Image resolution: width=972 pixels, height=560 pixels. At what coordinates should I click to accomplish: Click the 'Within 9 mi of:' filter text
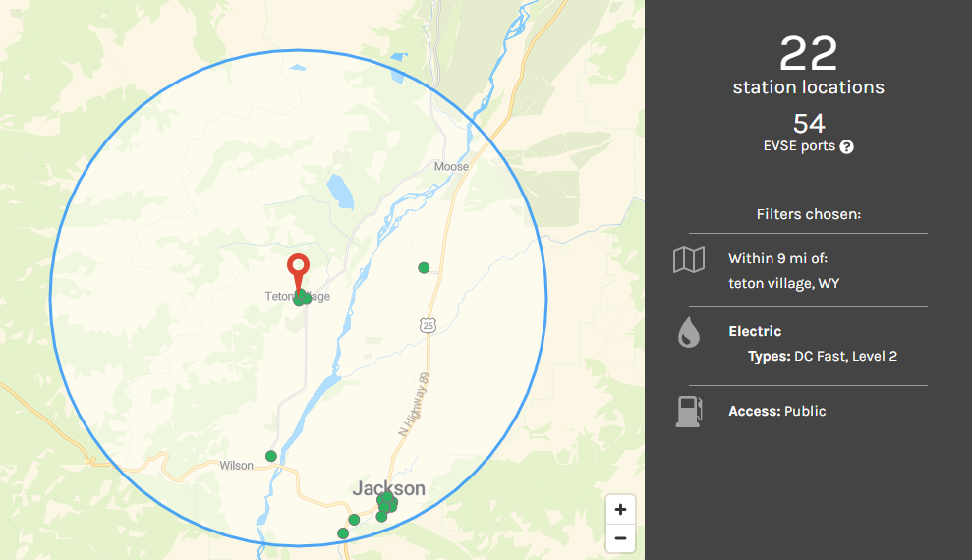tap(778, 259)
